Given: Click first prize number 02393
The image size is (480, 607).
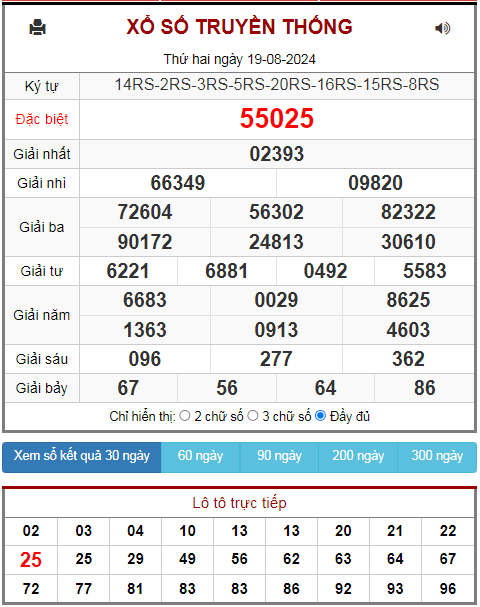Looking at the screenshot, I should 277,154.
